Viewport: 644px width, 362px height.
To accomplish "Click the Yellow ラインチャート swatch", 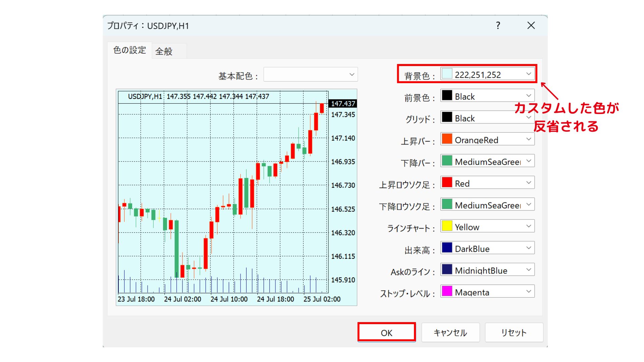I will 447,226.
